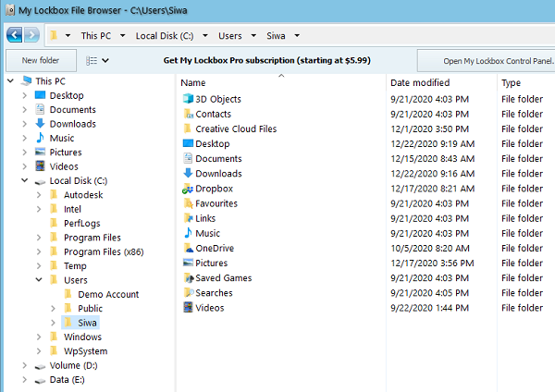Click the Users segment in address breadcrumb
This screenshot has width=555, height=392.
(230, 36)
